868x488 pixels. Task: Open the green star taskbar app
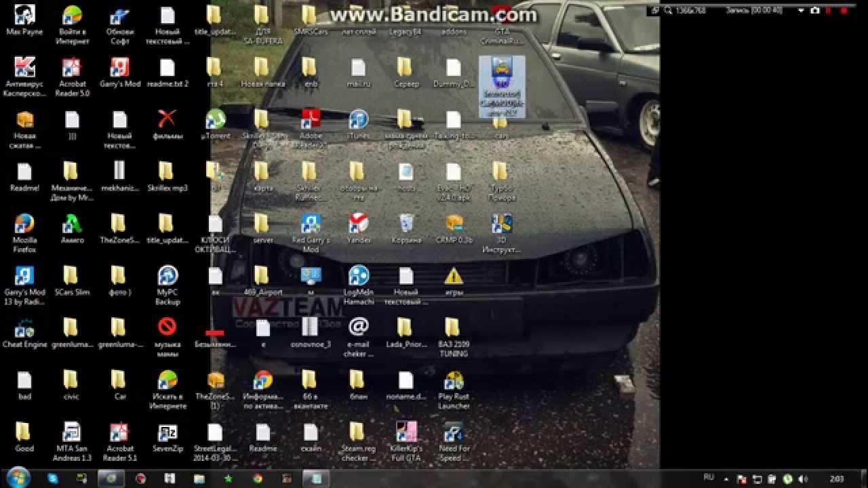pos(229,478)
